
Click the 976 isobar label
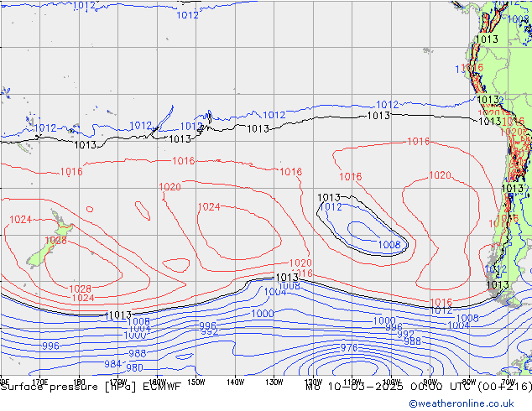coord(349,347)
